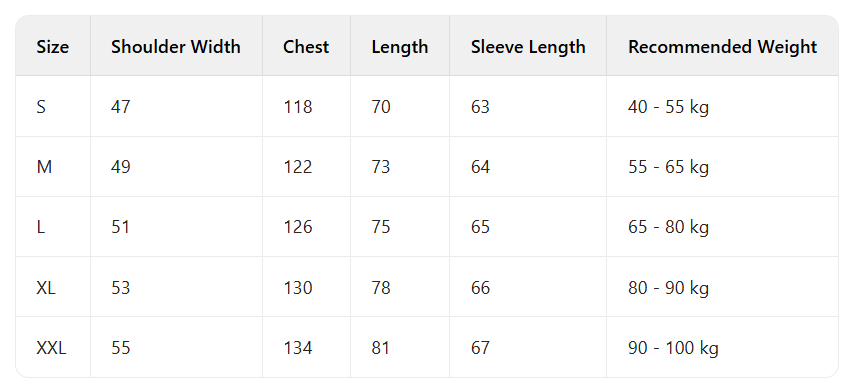
Task: Select the size S row label
Action: 41,107
